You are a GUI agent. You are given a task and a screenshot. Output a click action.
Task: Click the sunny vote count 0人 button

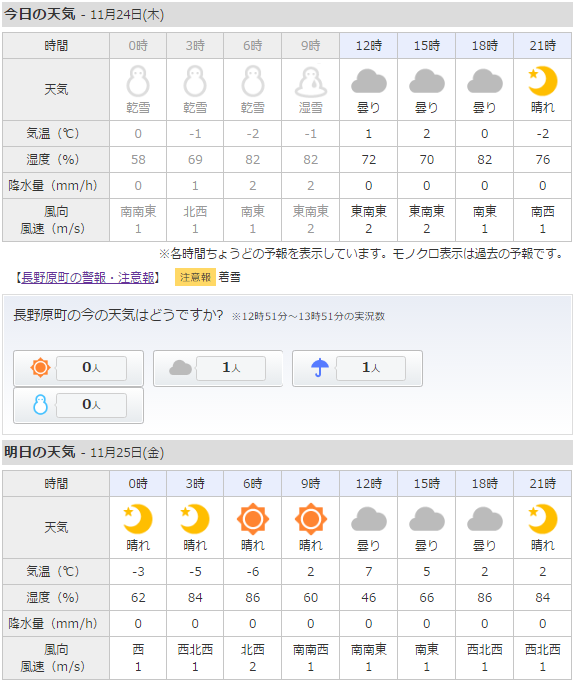91,368
